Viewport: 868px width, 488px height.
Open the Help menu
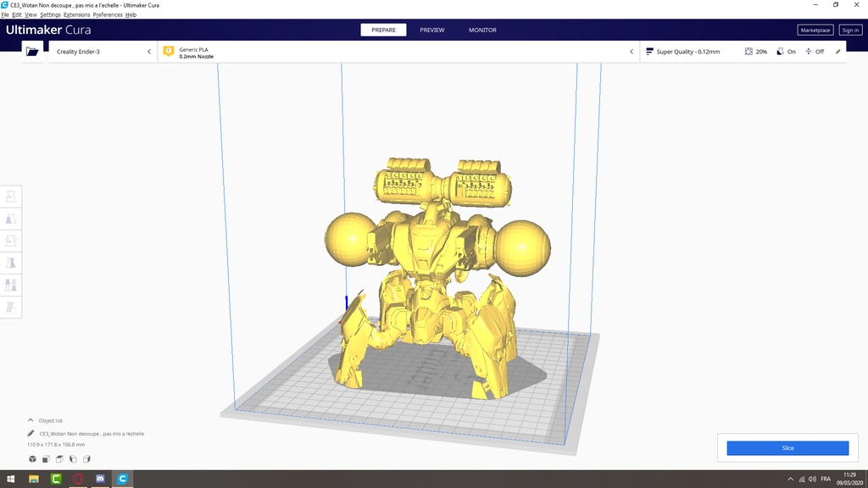point(131,15)
